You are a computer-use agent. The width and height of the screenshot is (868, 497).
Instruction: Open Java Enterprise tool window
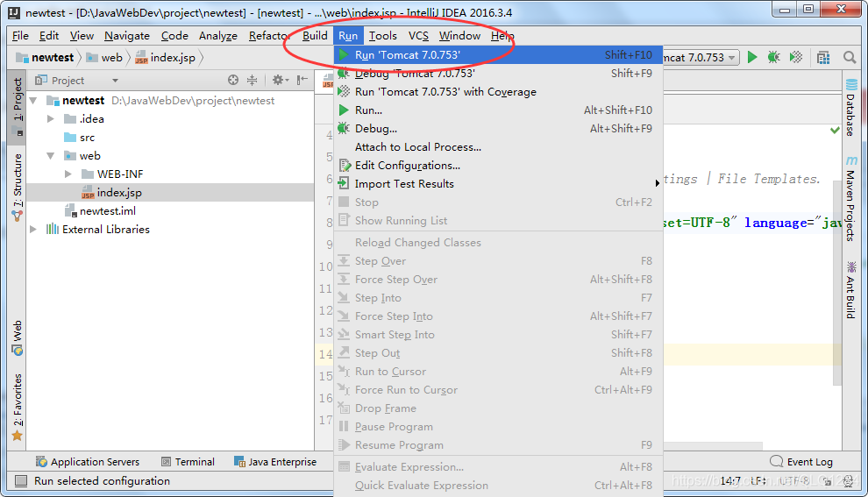(275, 462)
